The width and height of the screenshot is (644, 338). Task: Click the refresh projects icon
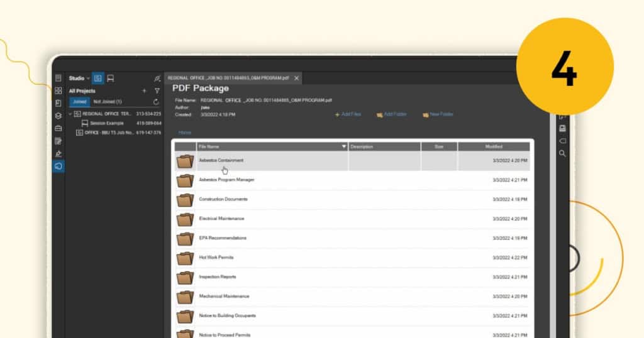tap(156, 101)
